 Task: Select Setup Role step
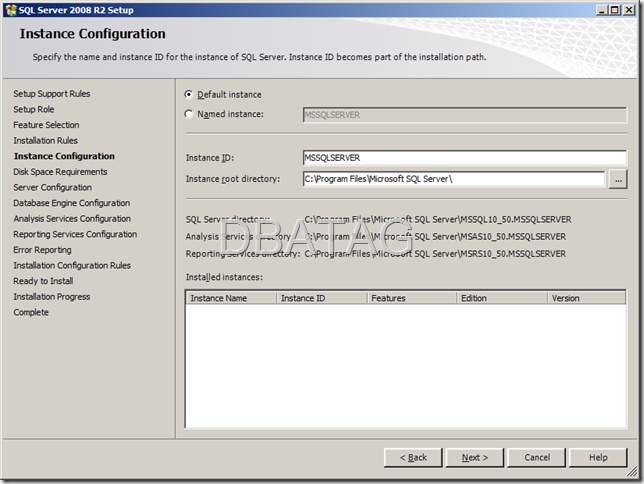pos(34,109)
